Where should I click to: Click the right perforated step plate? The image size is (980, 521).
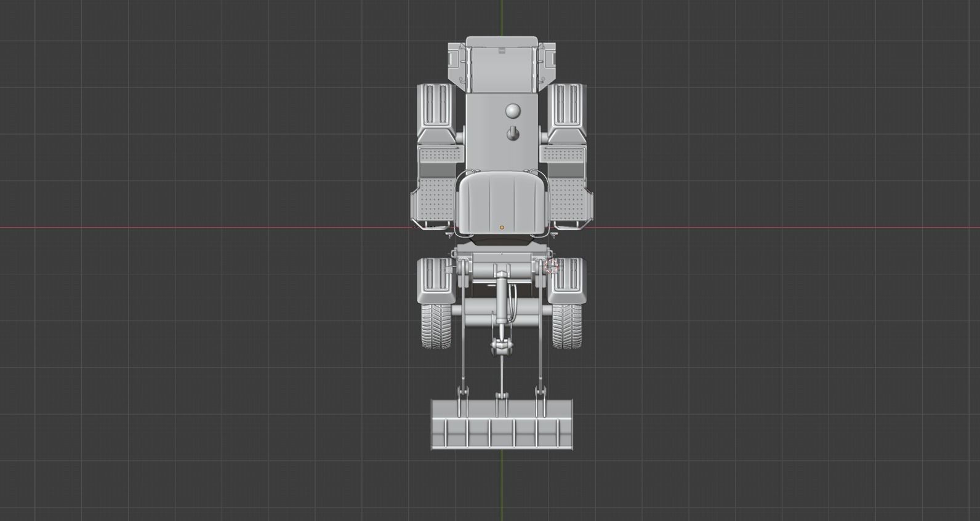click(x=568, y=198)
